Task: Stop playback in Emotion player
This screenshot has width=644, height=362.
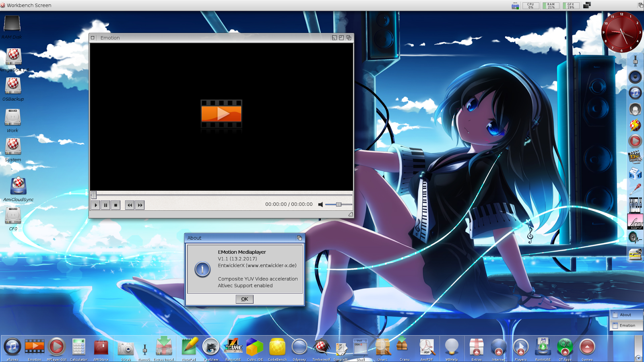Action: (116, 205)
